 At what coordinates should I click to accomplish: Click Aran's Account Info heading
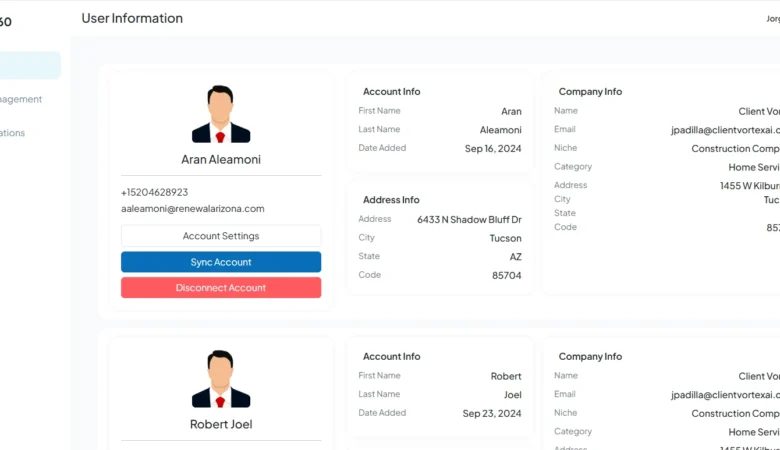391,91
